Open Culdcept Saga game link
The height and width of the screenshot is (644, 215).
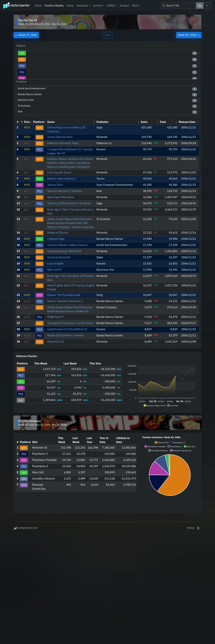pyautogui.click(x=56, y=239)
